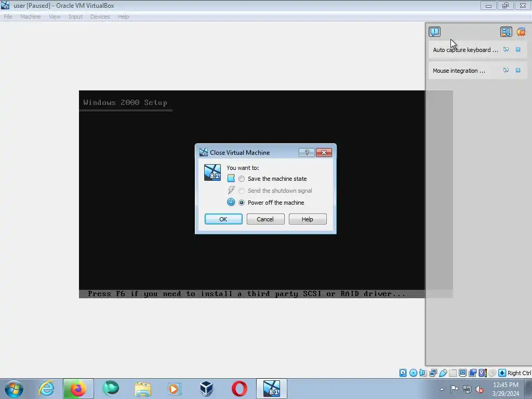Delete all notifications icon
532x399 pixels.
tap(521, 32)
